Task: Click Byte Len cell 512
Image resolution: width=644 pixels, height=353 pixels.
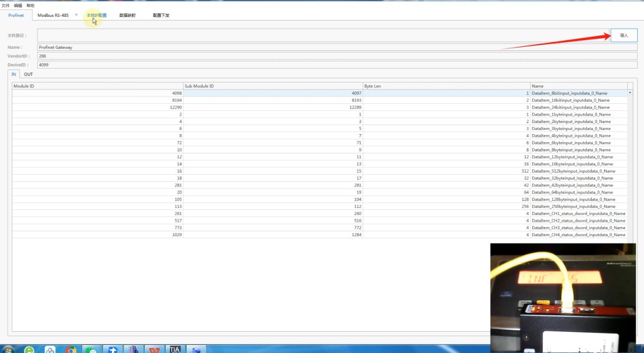Action: (446, 171)
